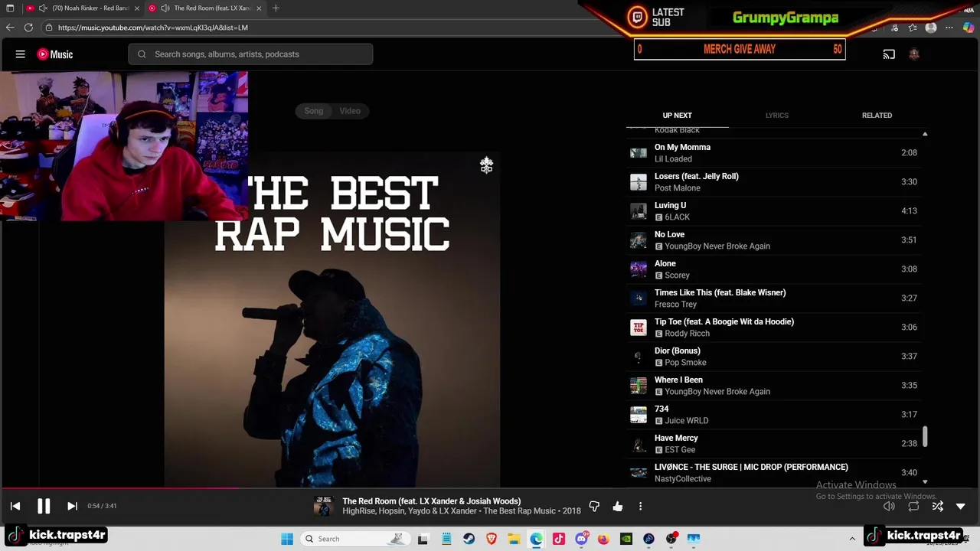Viewport: 980px width, 551px height.
Task: Click the queue scrollbar up arrow
Action: click(x=925, y=134)
